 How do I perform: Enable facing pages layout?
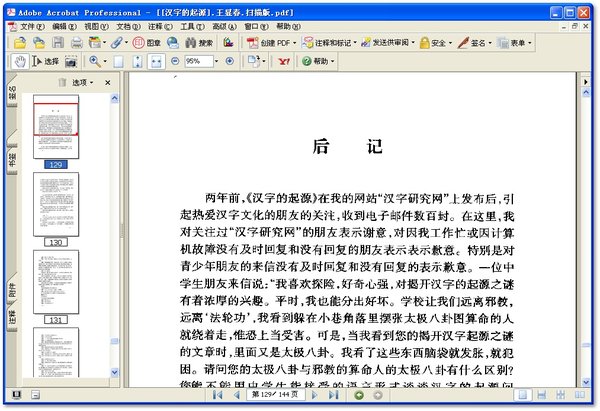click(580, 395)
